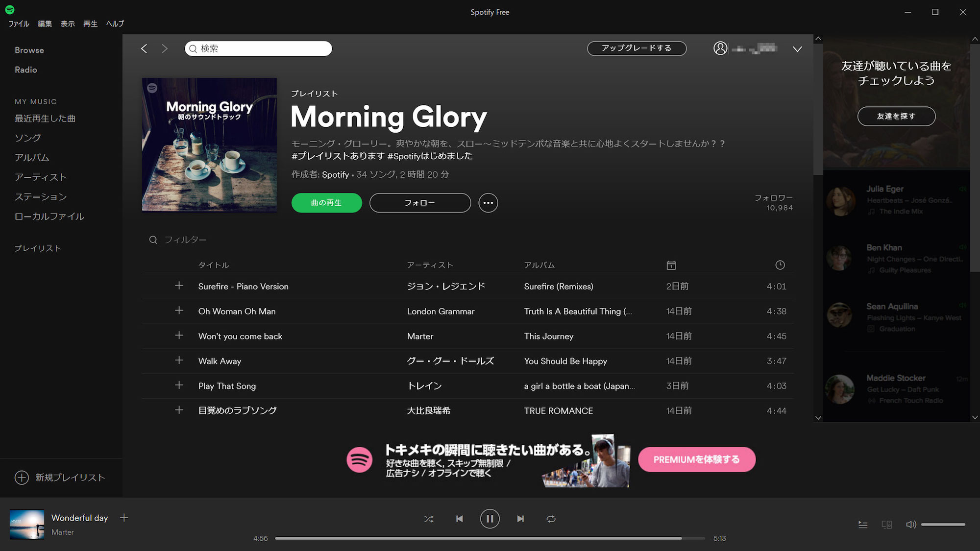
Task: Open the connect to device icon
Action: point(887,525)
